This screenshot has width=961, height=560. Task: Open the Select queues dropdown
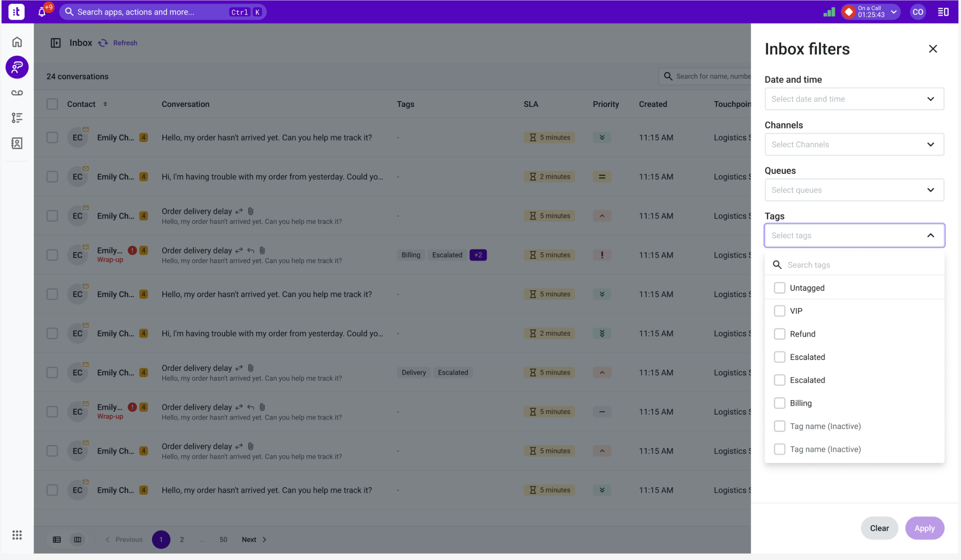(x=854, y=190)
